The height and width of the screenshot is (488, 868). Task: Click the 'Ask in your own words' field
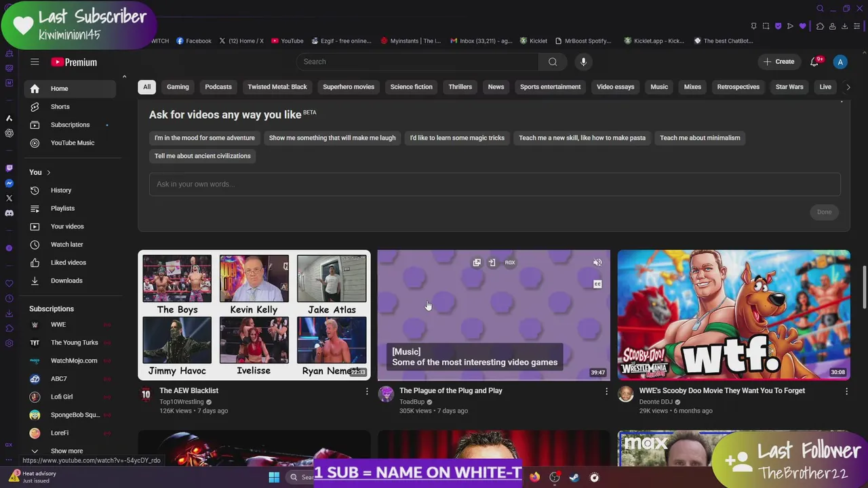494,184
